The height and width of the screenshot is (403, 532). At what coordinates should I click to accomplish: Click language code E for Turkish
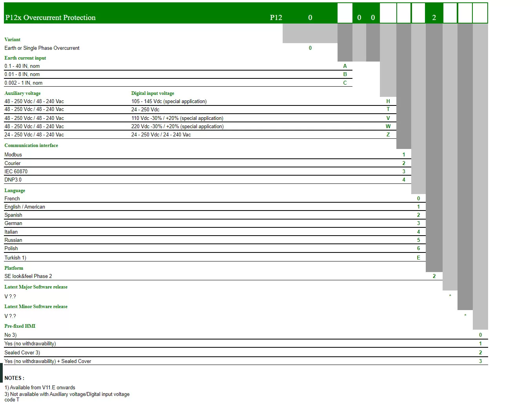coord(418,258)
